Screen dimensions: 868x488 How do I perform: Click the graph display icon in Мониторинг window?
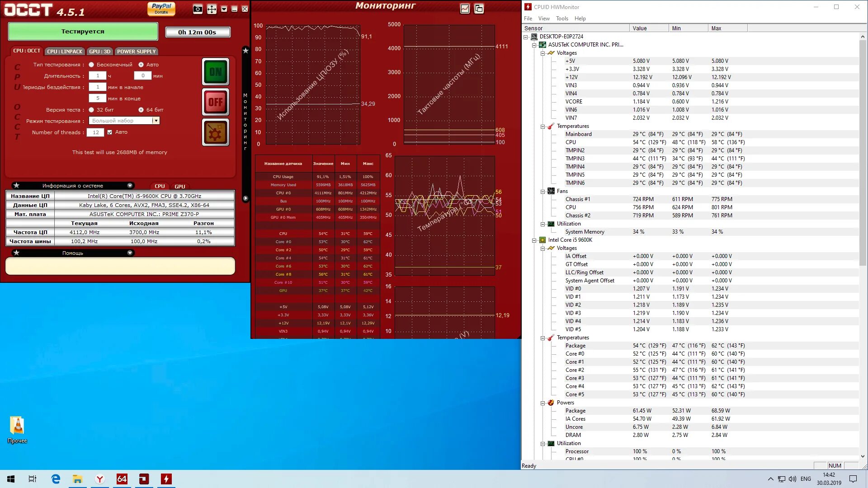pyautogui.click(x=465, y=8)
